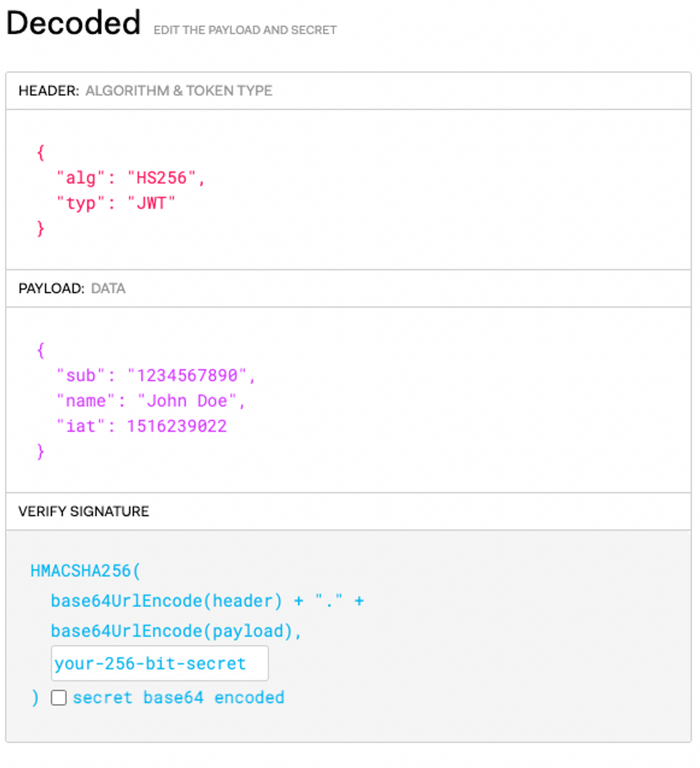The image size is (700, 768).
Task: Click the "name" key in payload
Action: 86,401
